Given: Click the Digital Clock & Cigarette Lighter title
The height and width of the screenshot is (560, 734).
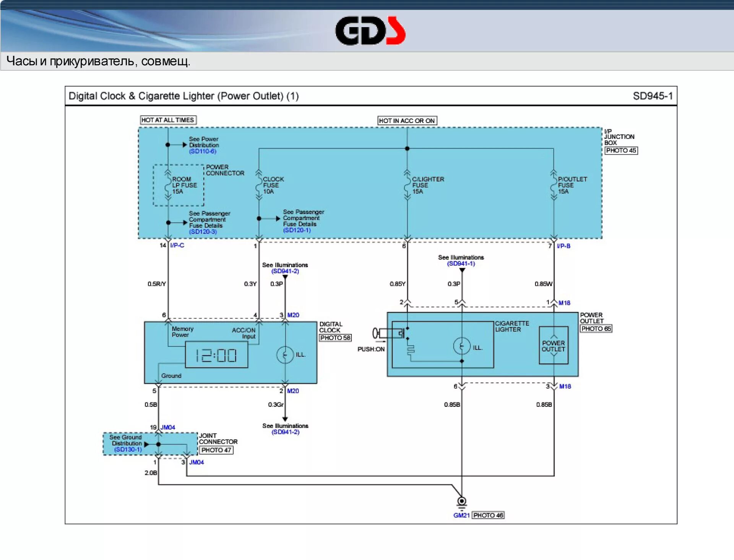Looking at the screenshot, I should pos(184,96).
